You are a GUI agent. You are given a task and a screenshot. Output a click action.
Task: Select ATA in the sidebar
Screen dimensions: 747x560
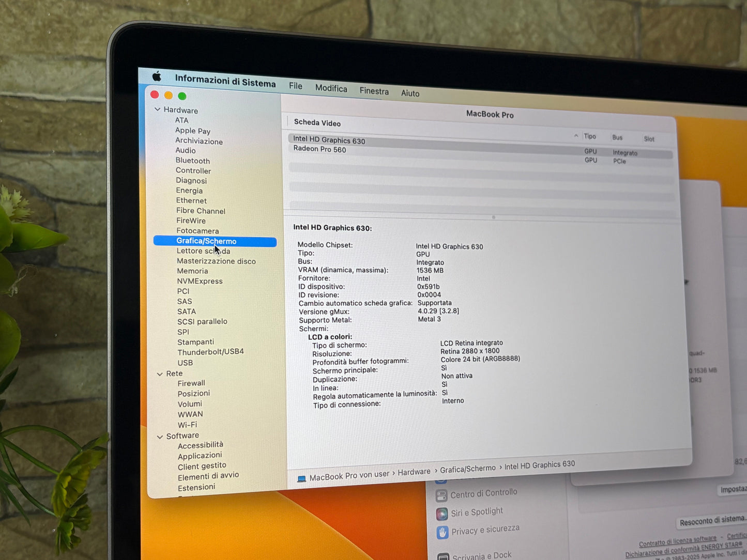point(182,120)
